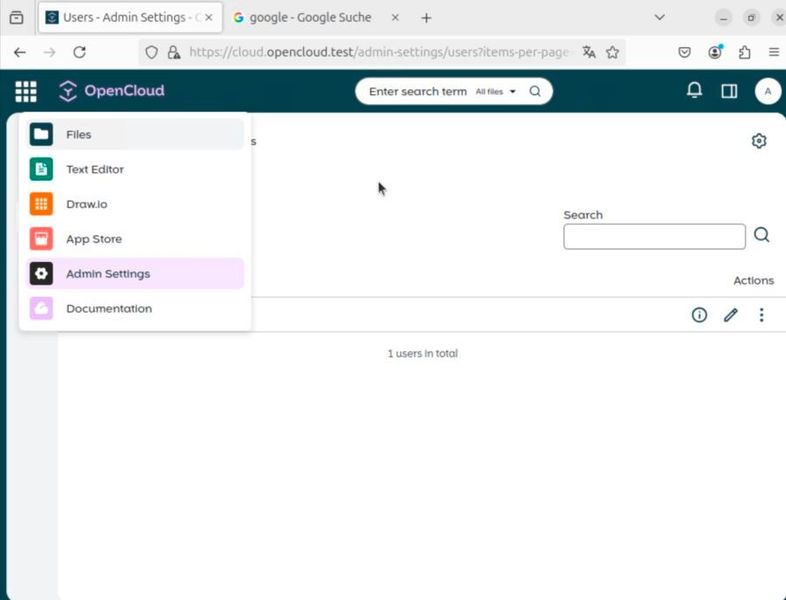This screenshot has width=786, height=600.
Task: Open the Firefox hamburger menu
Action: (773, 52)
